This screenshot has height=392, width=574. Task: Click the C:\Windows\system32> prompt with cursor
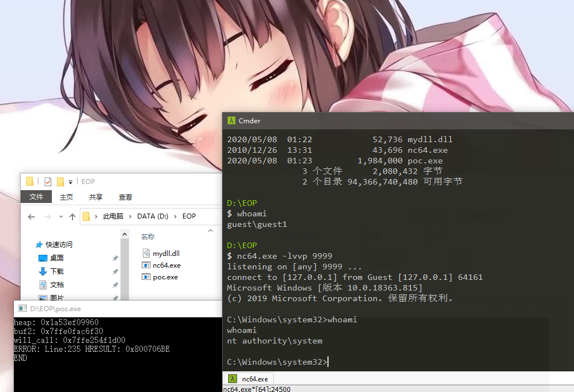[x=277, y=362]
